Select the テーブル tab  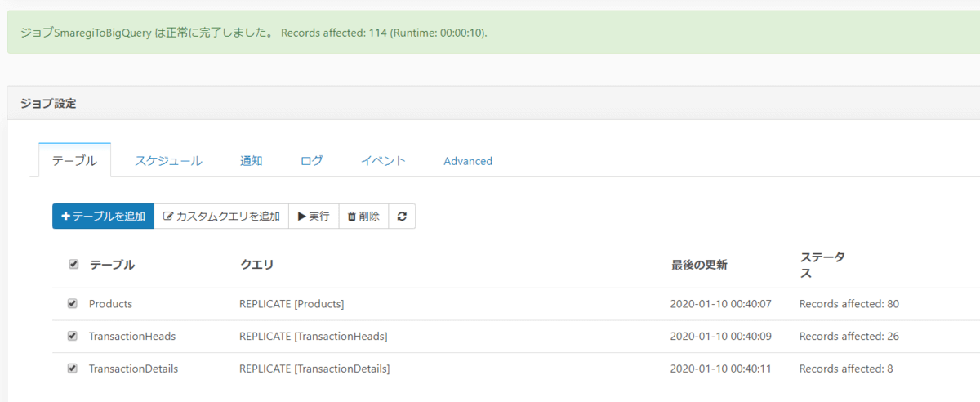(74, 161)
